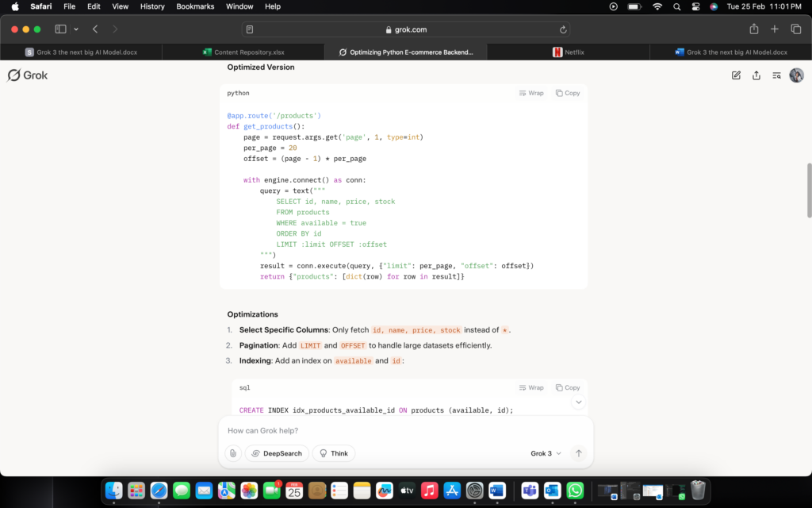Open the user profile avatar
This screenshot has width=812, height=508.
tap(796, 75)
